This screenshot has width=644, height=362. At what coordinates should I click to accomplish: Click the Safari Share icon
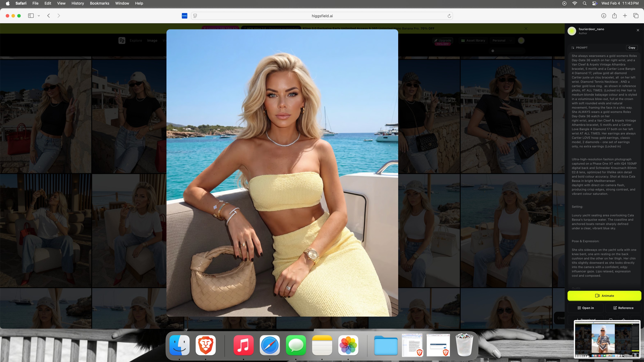pos(614,16)
